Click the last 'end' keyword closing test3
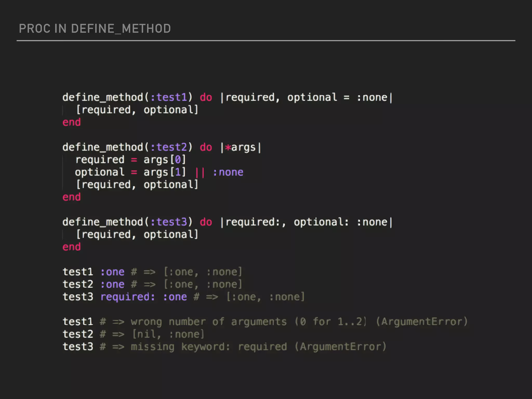Screen dimensions: 532x399 point(72,247)
